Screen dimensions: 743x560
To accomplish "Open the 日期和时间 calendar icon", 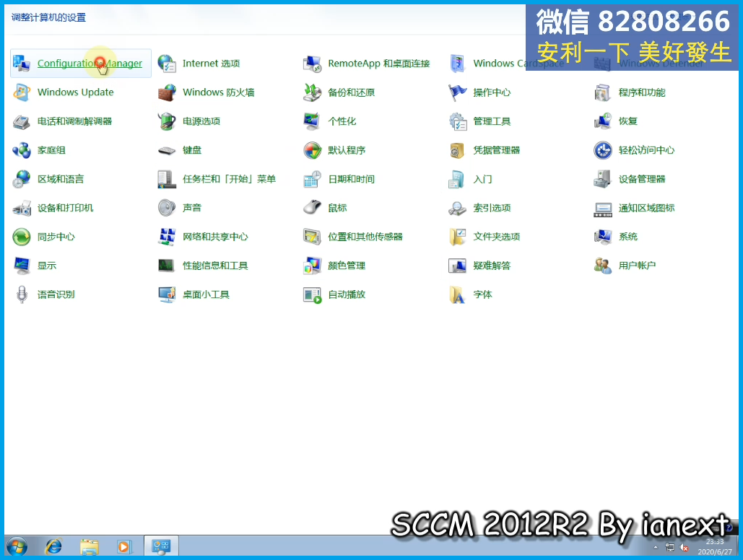I will 312,179.
